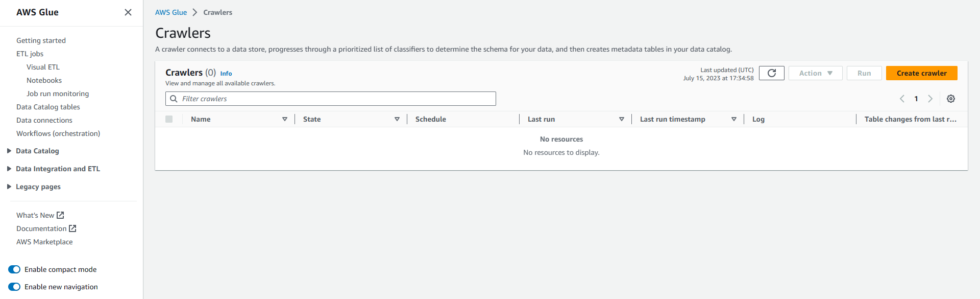The image size is (980, 299).
Task: Close the AWS Glue sidebar panel
Action: pyautogui.click(x=128, y=12)
